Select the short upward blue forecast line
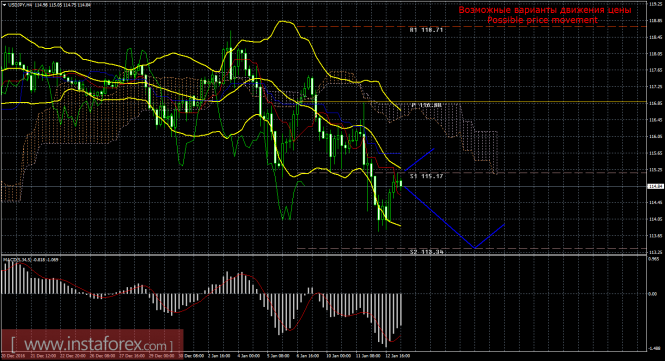Viewport: 665px width, 361px height. coord(419,160)
